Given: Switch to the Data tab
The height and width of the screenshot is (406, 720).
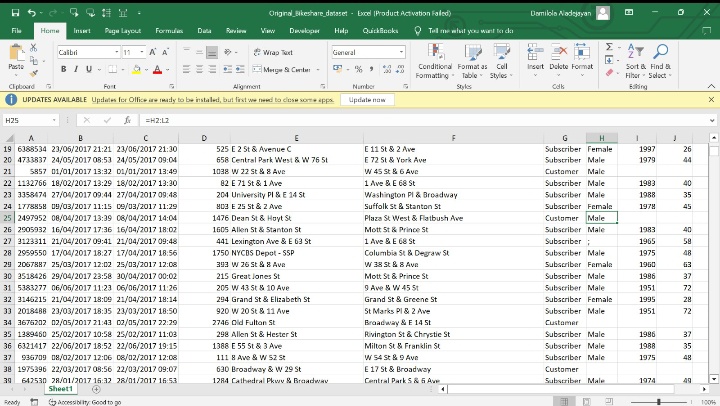Looking at the screenshot, I should pyautogui.click(x=204, y=31).
